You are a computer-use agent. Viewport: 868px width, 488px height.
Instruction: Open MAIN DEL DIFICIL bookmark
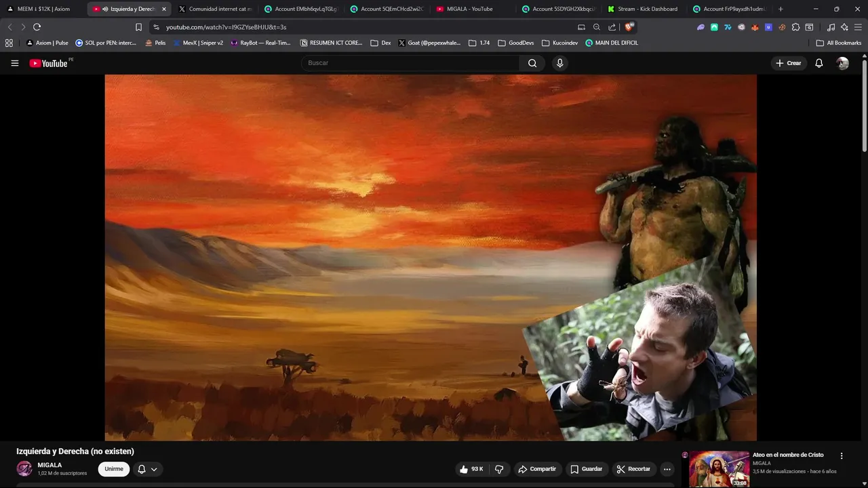click(612, 43)
